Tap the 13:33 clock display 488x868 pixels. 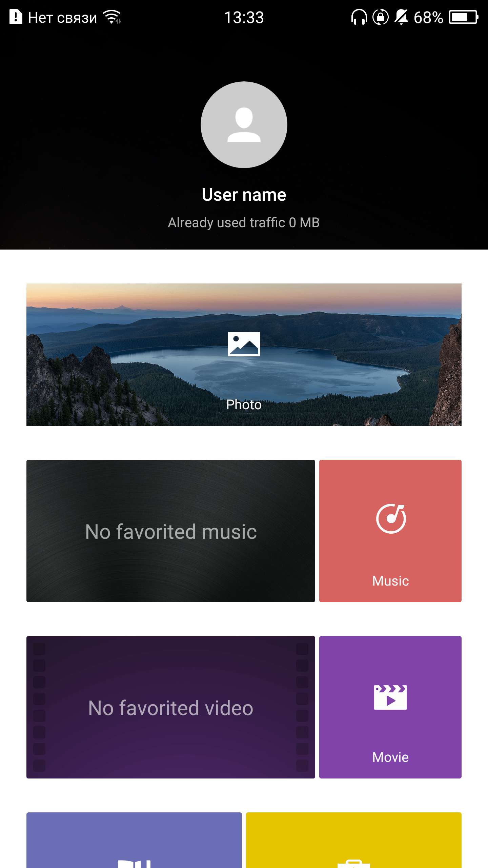244,17
